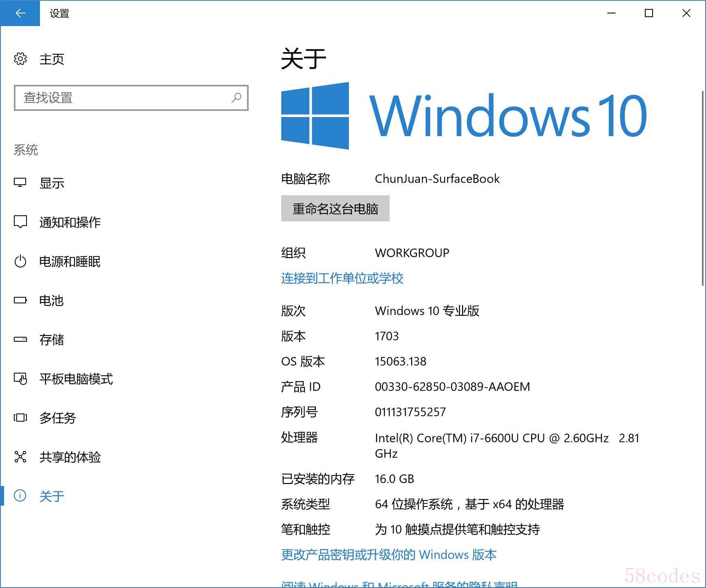Screen dimensions: 706x588
Task: Click the Battery icon
Action: point(20,301)
